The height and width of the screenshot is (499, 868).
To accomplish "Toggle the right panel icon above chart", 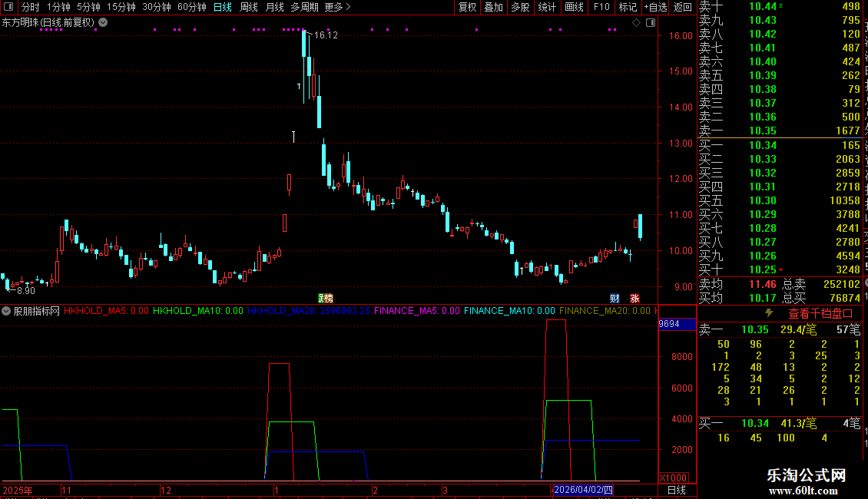I will coord(651,23).
